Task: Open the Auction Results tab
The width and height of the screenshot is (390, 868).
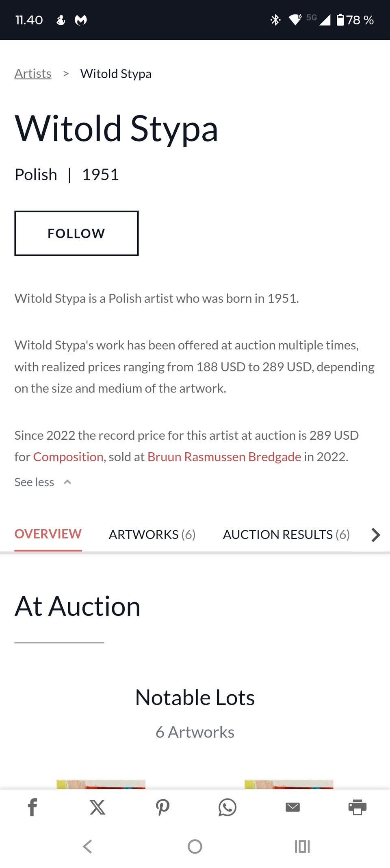Action: tap(286, 534)
